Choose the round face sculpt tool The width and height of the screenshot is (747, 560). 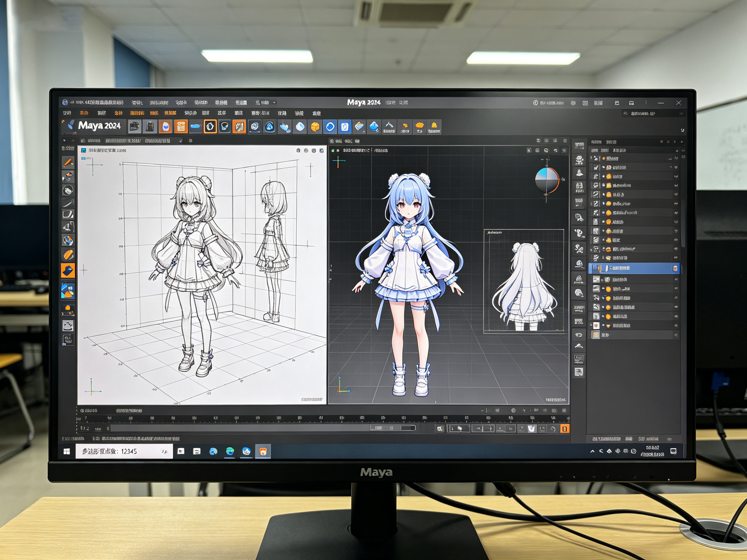click(68, 190)
